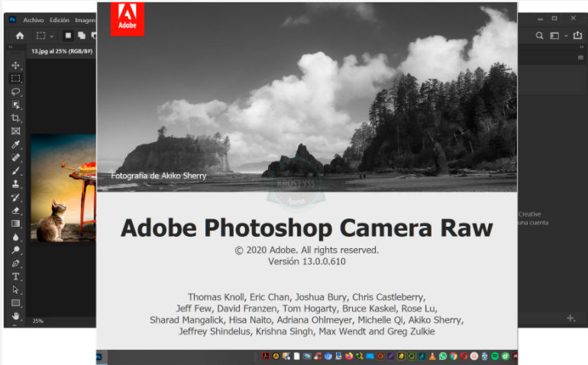Select the Frame tool

[15, 131]
